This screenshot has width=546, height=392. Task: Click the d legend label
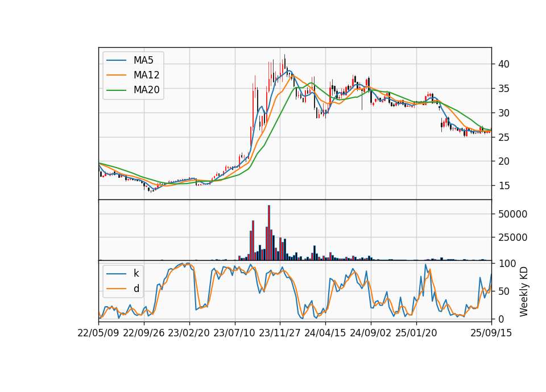point(136,289)
